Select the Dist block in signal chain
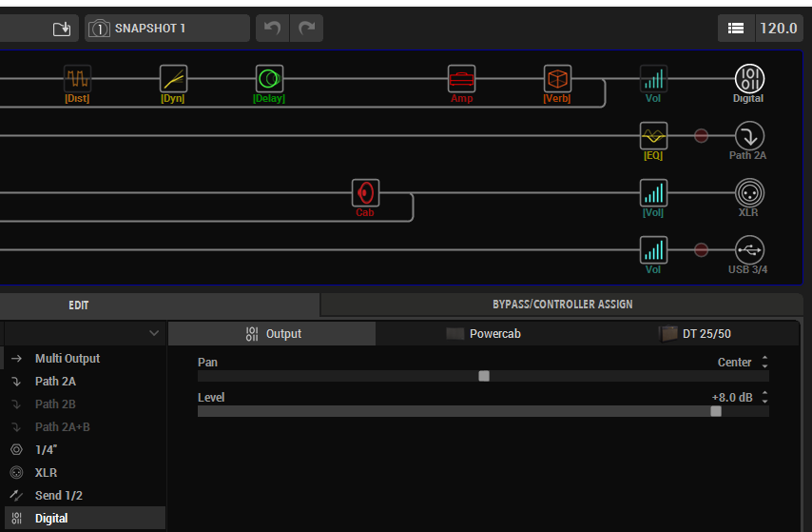 77,78
